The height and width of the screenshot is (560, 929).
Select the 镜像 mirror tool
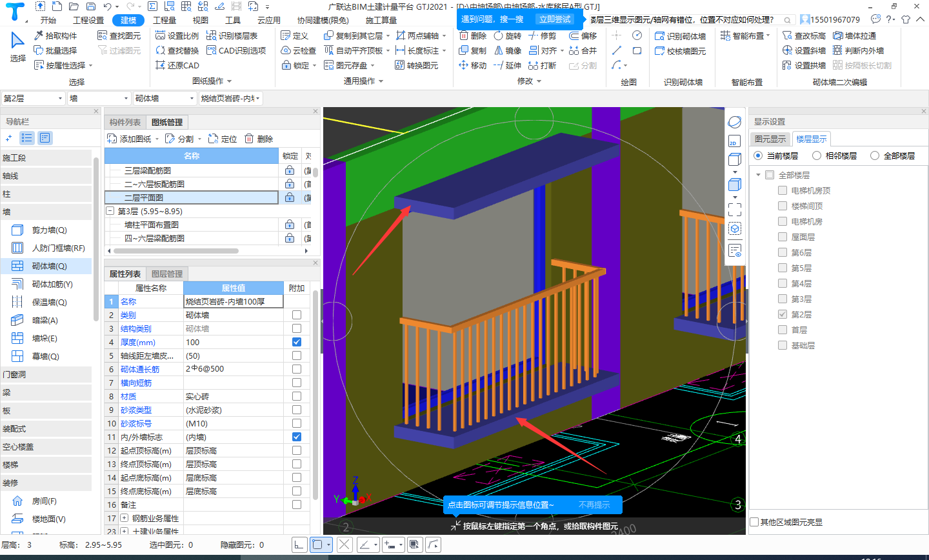507,50
